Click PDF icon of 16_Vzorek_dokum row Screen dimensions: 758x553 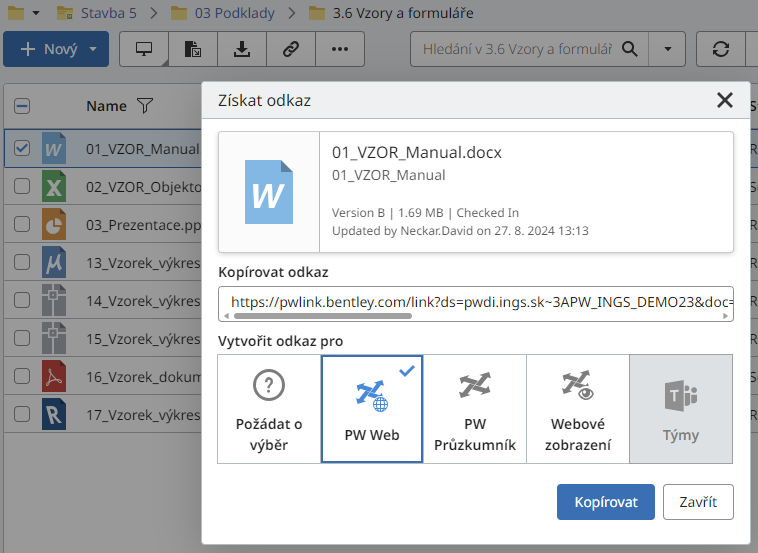point(54,376)
